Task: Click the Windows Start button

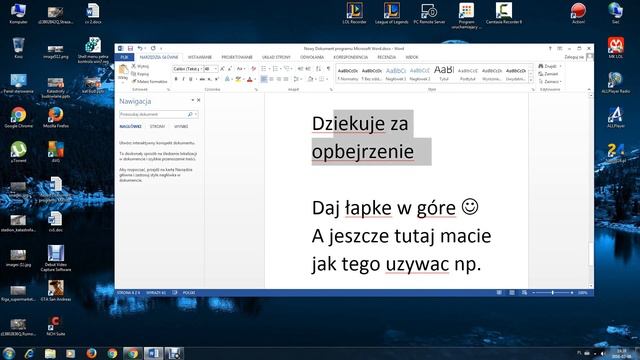Action: [9, 353]
